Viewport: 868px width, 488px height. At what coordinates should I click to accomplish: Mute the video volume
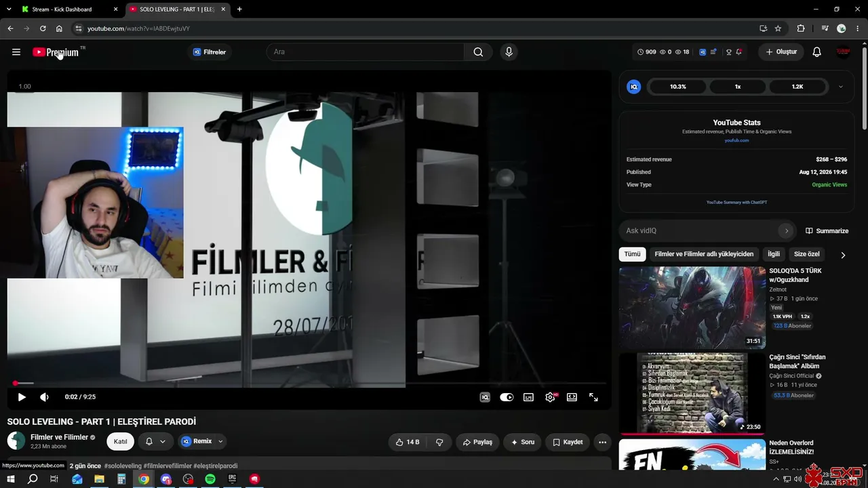[x=44, y=397]
